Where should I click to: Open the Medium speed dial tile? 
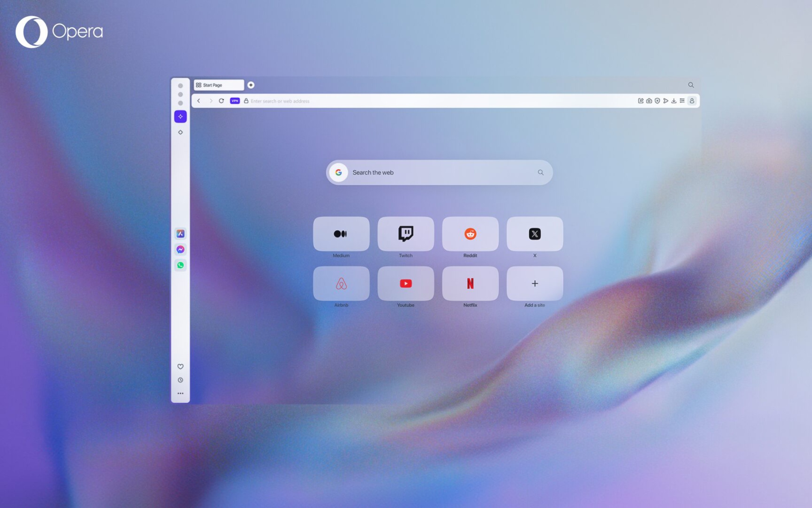click(341, 234)
